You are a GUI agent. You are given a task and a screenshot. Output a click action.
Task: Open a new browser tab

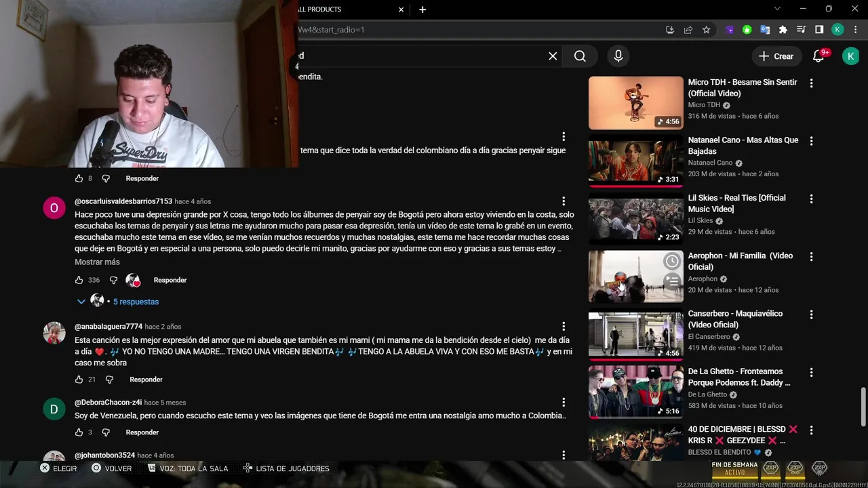[422, 9]
